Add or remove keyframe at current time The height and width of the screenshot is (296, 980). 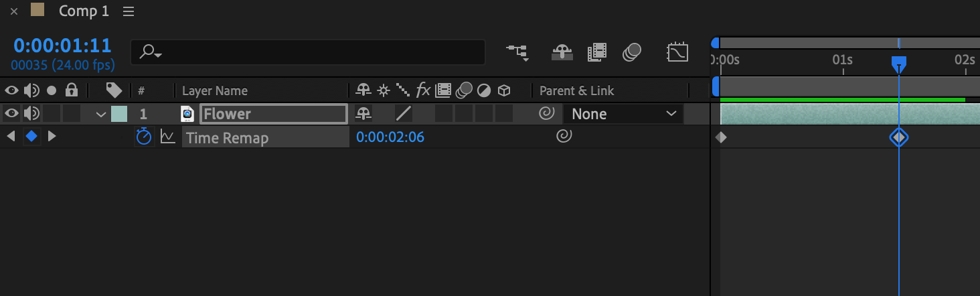(x=31, y=137)
